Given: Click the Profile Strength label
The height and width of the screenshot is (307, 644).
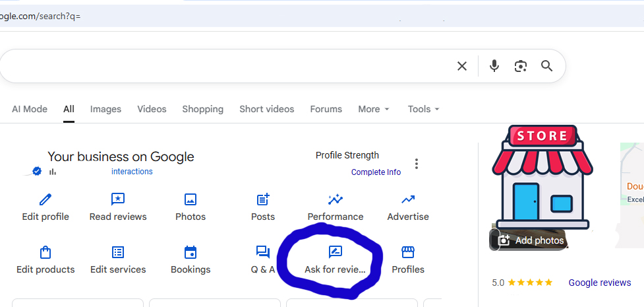Looking at the screenshot, I should point(347,155).
